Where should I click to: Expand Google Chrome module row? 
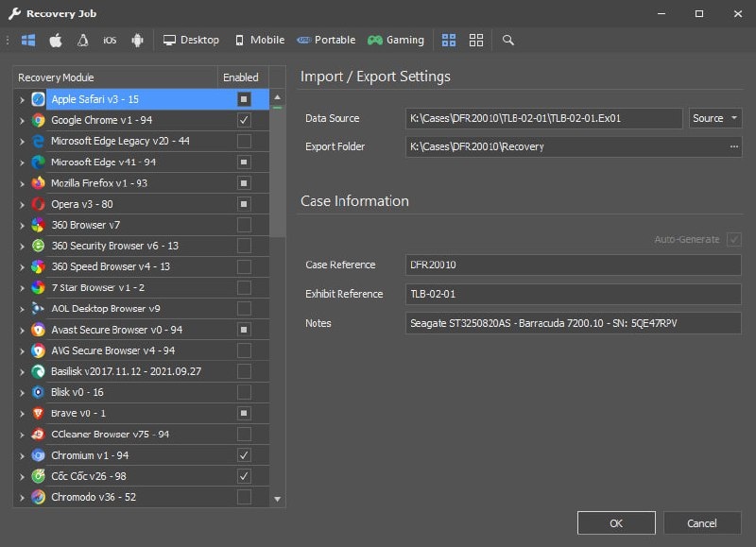[22, 121]
